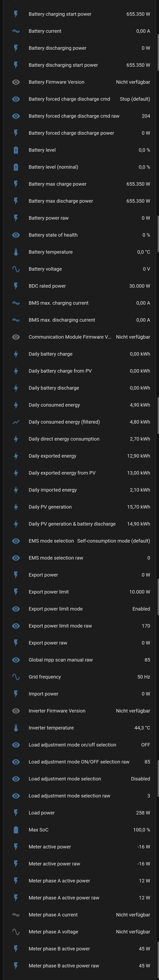Click the Grid frequency wave icon
Viewport: 159px width, 980px height.
[x=16, y=677]
